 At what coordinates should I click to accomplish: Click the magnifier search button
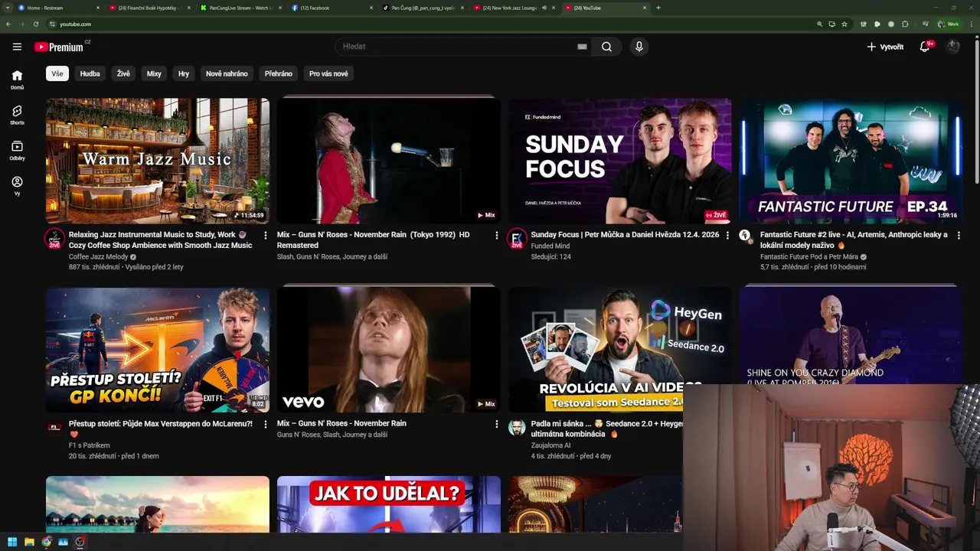[606, 47]
